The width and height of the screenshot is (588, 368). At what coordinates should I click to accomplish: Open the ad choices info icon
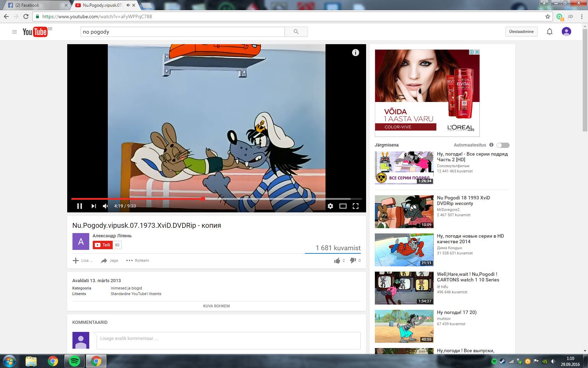click(x=472, y=52)
